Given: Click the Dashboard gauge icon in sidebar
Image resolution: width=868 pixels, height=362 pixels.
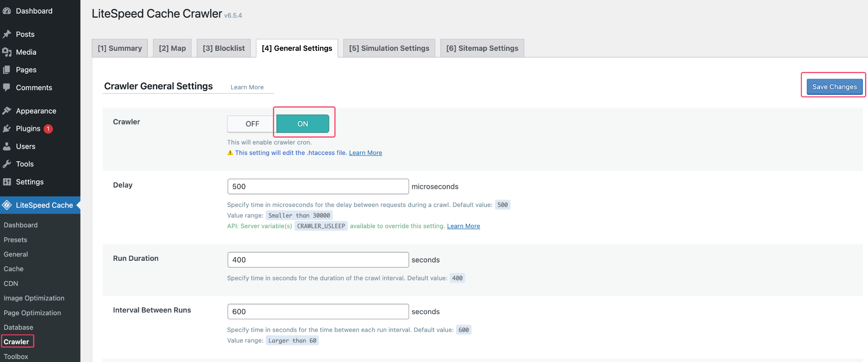Looking at the screenshot, I should pos(7,11).
